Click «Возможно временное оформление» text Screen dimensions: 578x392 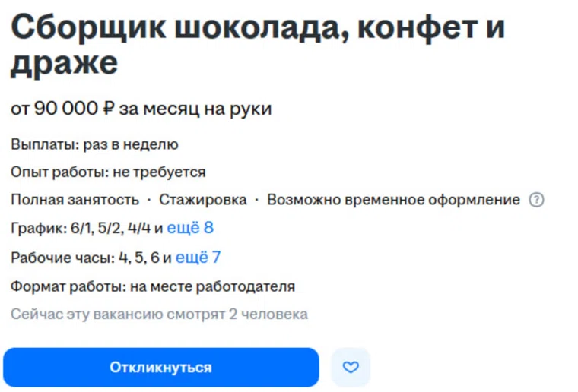393,200
